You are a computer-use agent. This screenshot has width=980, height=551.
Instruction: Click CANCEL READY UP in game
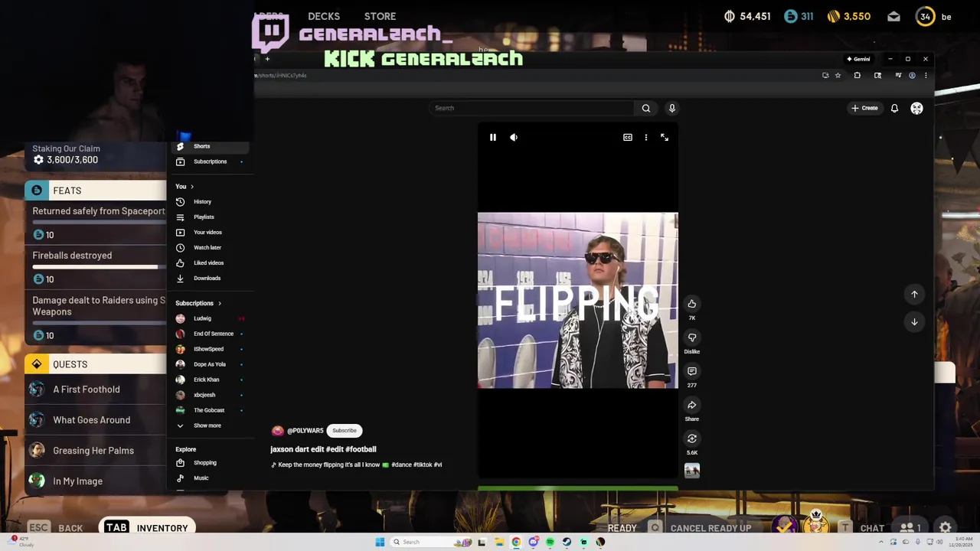click(x=700, y=528)
